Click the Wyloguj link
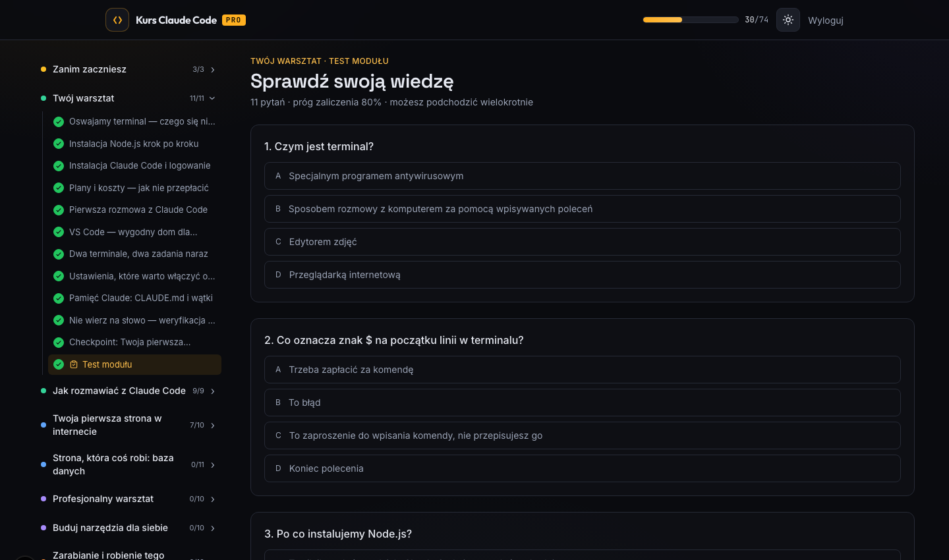 tap(826, 20)
